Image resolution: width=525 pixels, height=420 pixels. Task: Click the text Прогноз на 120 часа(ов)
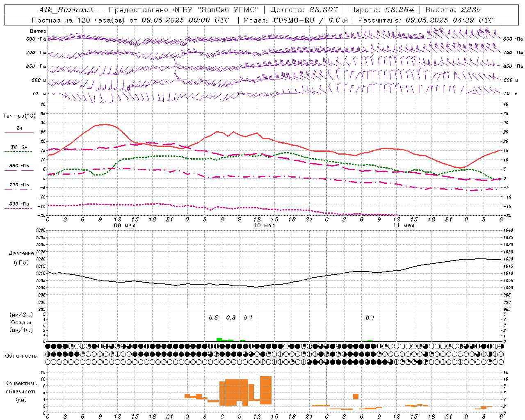pos(79,20)
